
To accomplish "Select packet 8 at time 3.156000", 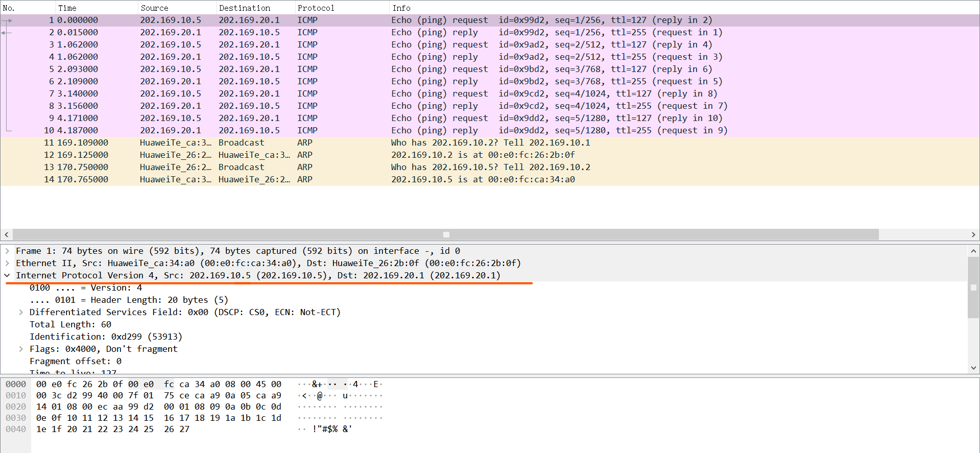I will point(490,106).
